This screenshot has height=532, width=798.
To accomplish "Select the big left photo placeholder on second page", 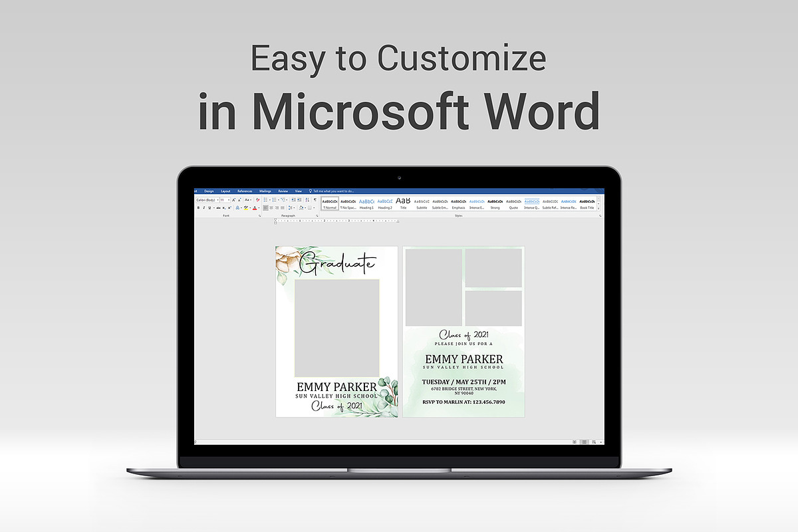I will tap(434, 287).
